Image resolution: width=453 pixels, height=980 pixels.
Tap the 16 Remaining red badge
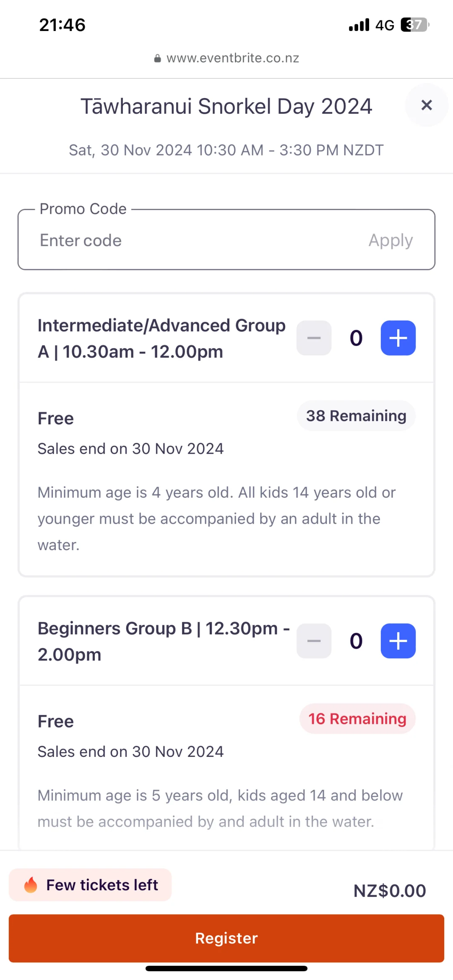[x=357, y=719]
